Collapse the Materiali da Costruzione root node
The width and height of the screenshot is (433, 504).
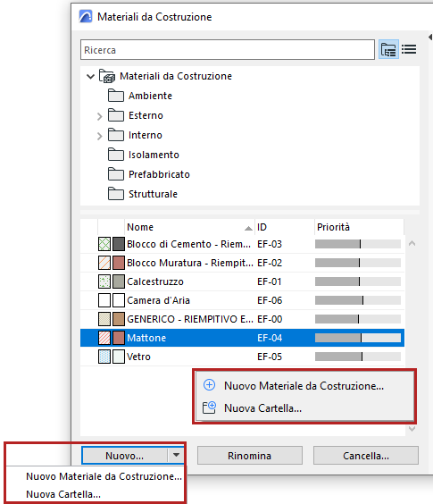pos(90,77)
